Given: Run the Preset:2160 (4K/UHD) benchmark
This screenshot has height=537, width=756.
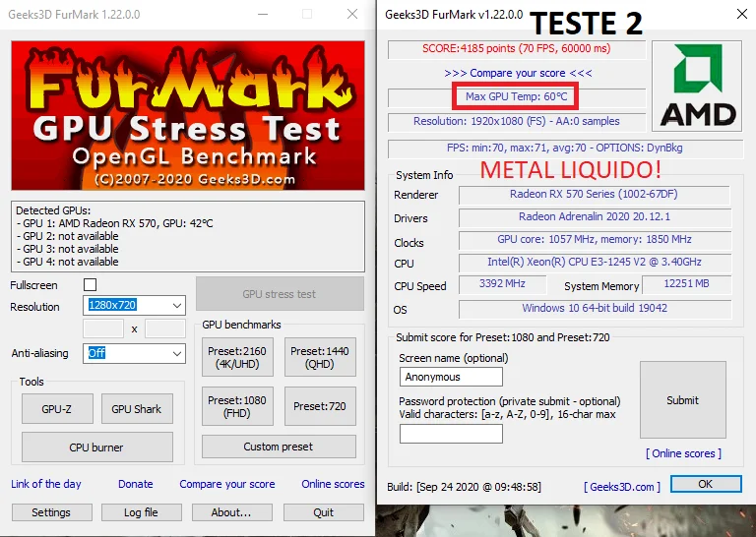Looking at the screenshot, I should [x=237, y=357].
